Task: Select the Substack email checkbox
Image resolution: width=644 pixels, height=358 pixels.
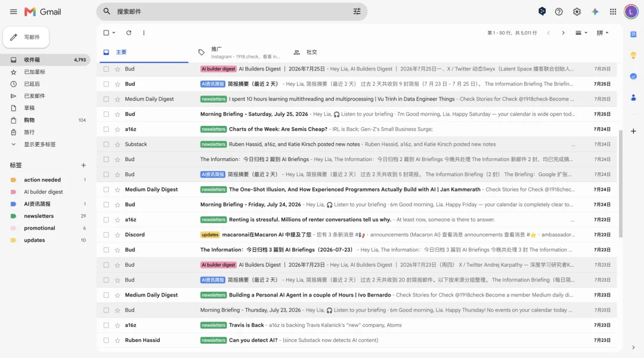Action: 106,144
